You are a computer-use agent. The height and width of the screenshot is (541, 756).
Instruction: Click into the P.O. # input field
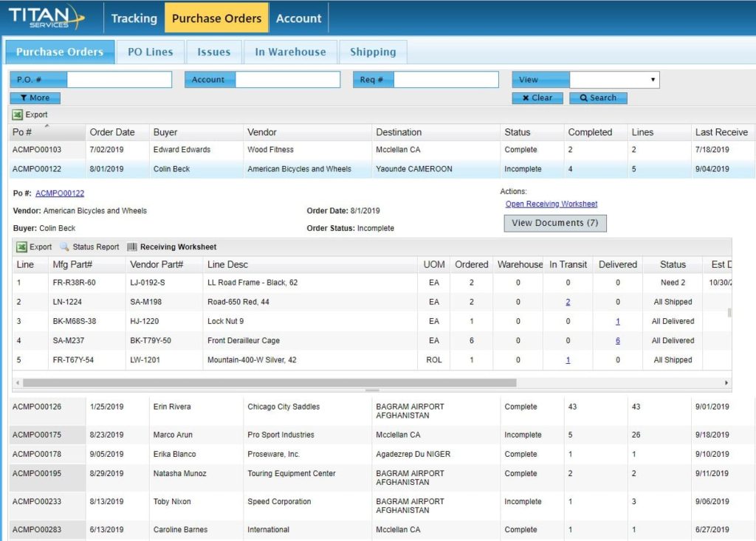point(119,80)
